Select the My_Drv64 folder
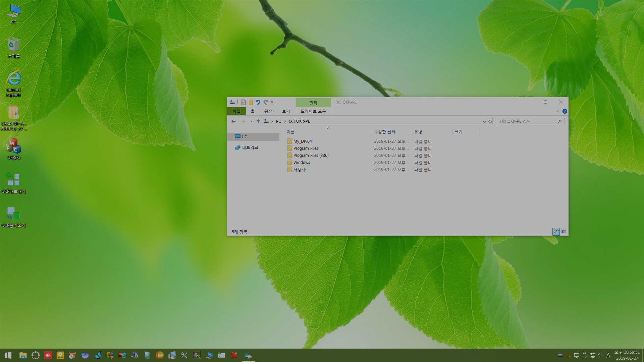 [303, 141]
